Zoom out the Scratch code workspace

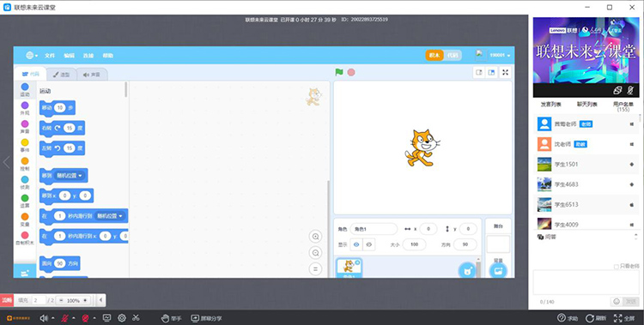click(315, 253)
